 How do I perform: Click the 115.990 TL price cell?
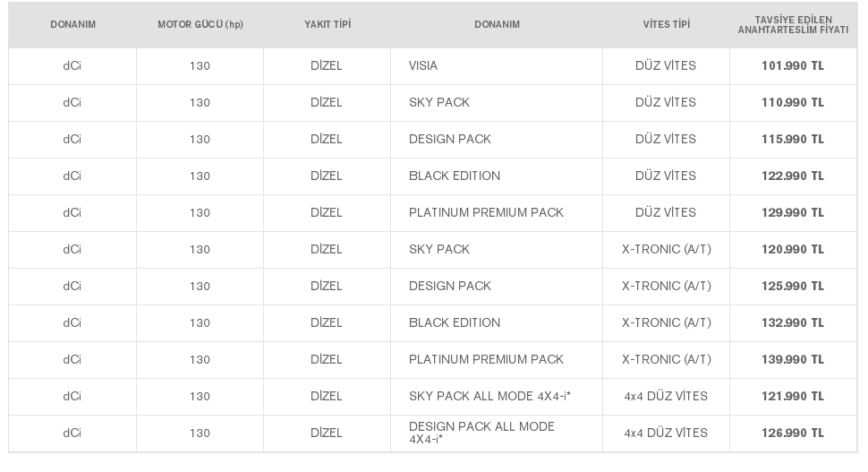coord(793,140)
